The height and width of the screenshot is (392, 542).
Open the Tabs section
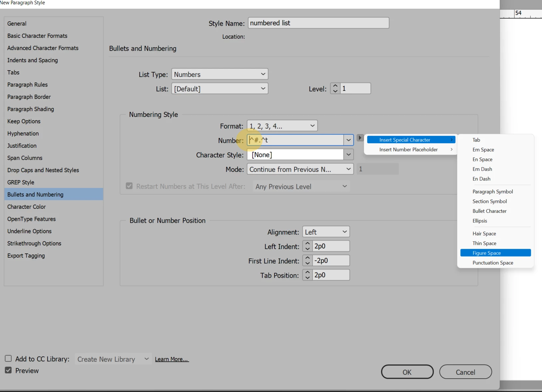point(54,72)
